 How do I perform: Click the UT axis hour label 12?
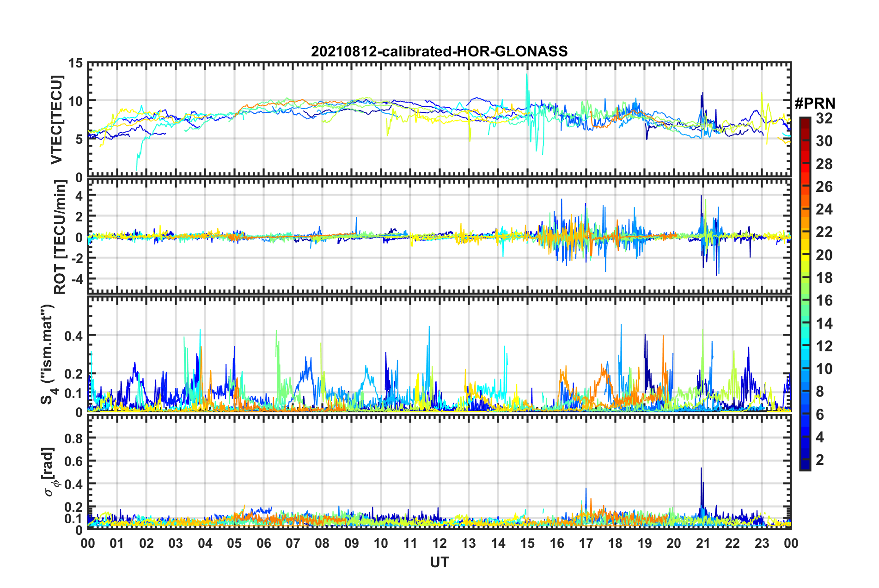pyautogui.click(x=439, y=543)
